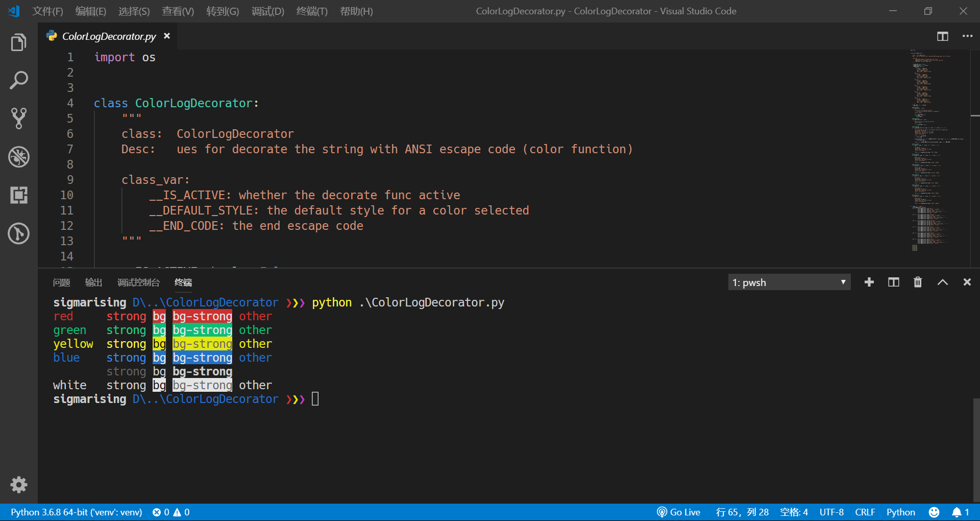Switch to the 调试控制台 panel tab
Viewport: 980px width, 521px height.
[138, 282]
